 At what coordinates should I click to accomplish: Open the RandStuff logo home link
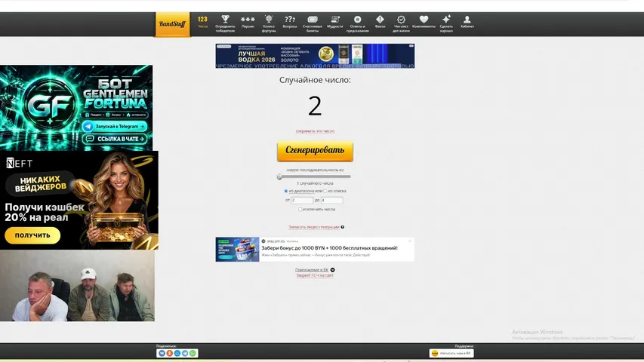point(172,24)
